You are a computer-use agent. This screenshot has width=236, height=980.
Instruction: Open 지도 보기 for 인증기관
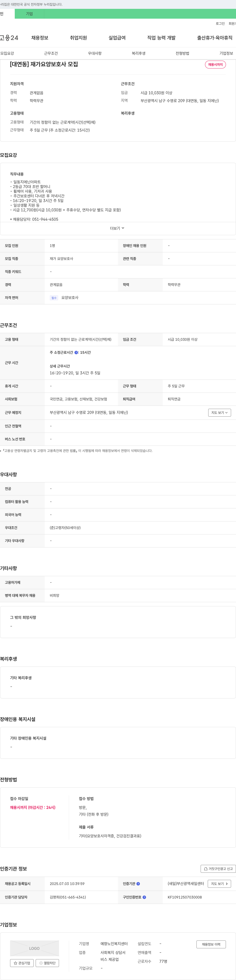(x=219, y=884)
